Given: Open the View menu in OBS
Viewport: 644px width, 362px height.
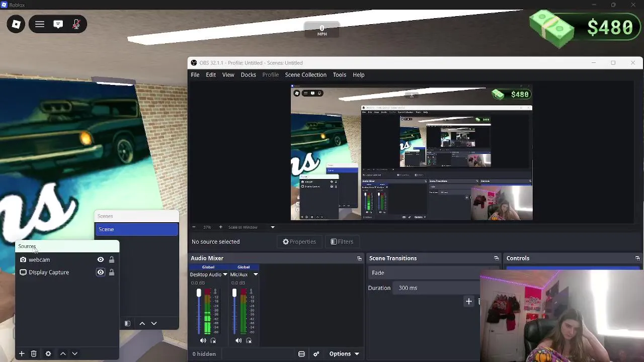Looking at the screenshot, I should [x=228, y=74].
